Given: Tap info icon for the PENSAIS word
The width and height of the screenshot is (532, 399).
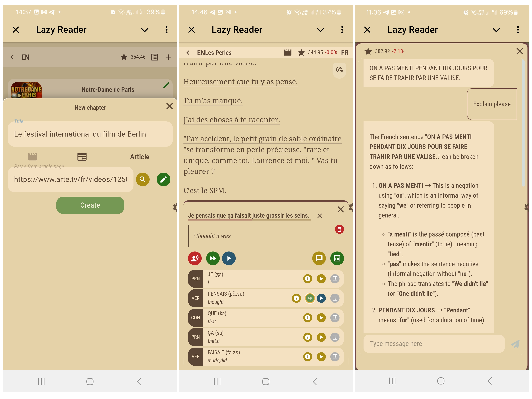Looking at the screenshot, I should click(x=296, y=298).
